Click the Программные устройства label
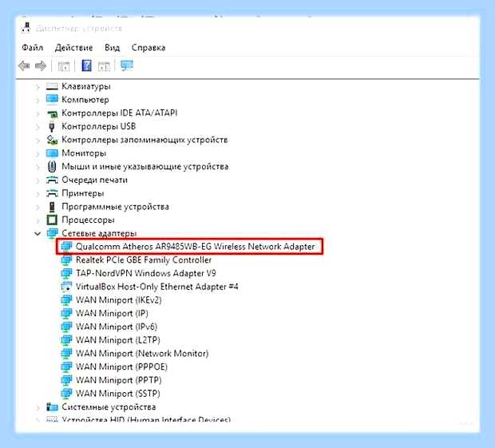 click(x=115, y=207)
